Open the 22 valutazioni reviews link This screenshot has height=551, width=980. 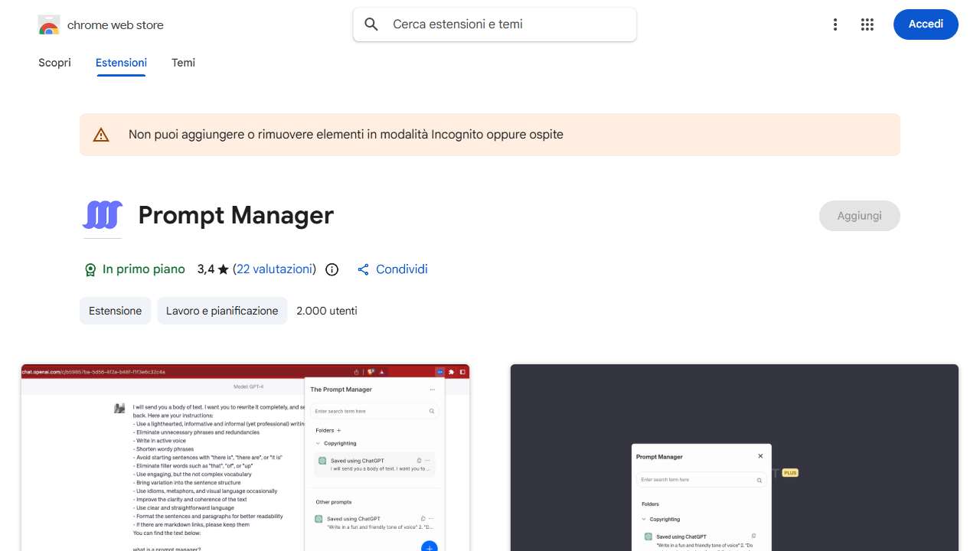(274, 269)
